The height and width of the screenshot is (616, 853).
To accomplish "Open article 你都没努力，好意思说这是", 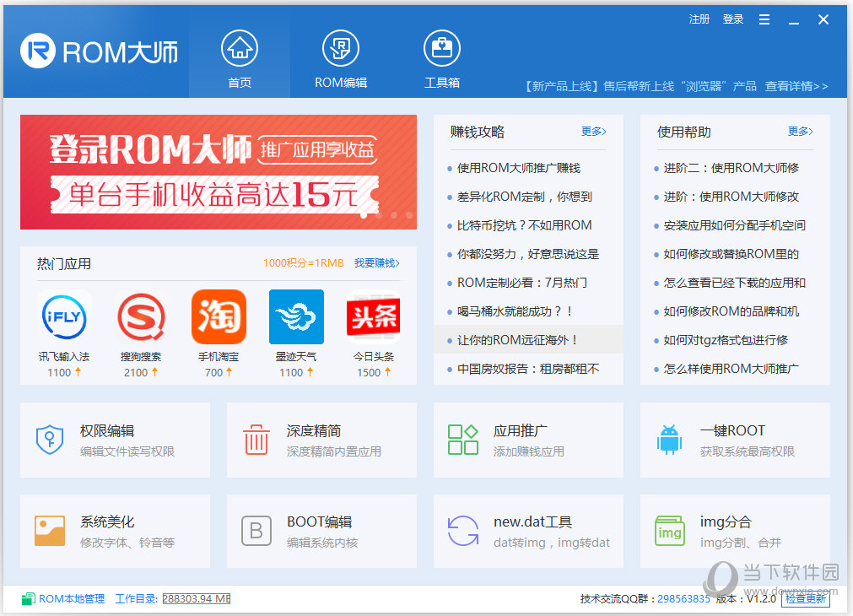I will click(527, 254).
